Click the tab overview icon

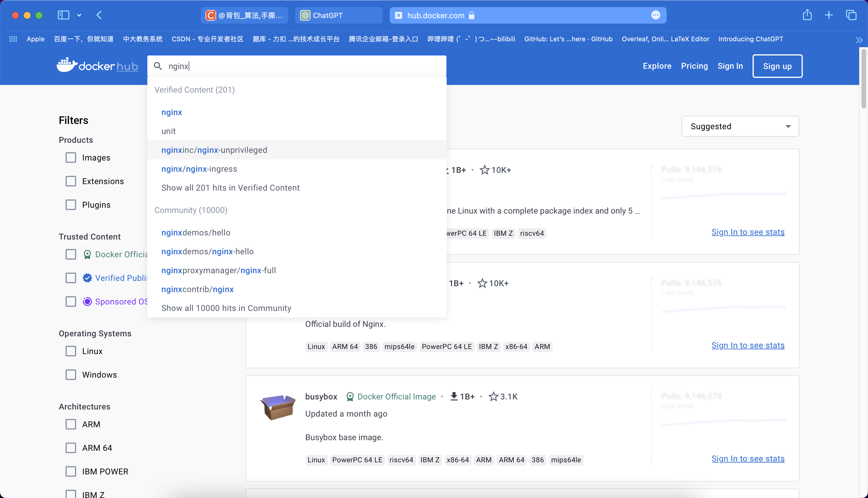pos(851,15)
